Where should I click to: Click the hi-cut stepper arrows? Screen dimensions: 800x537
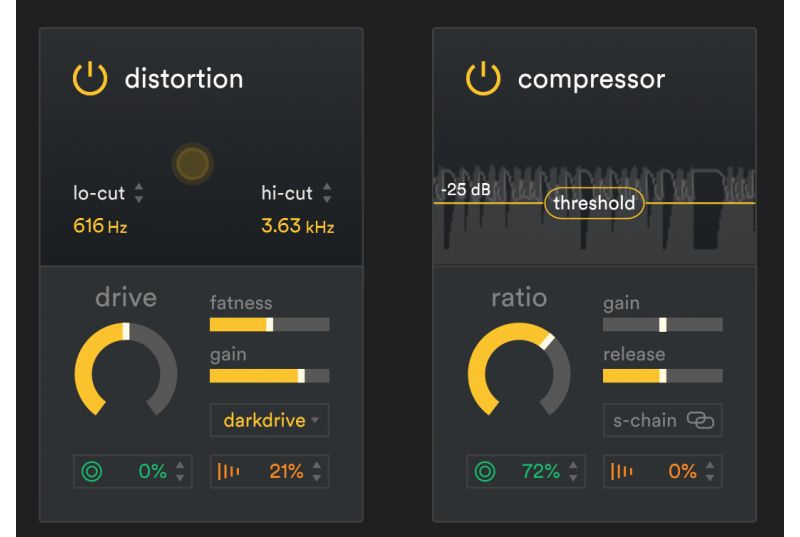click(327, 193)
